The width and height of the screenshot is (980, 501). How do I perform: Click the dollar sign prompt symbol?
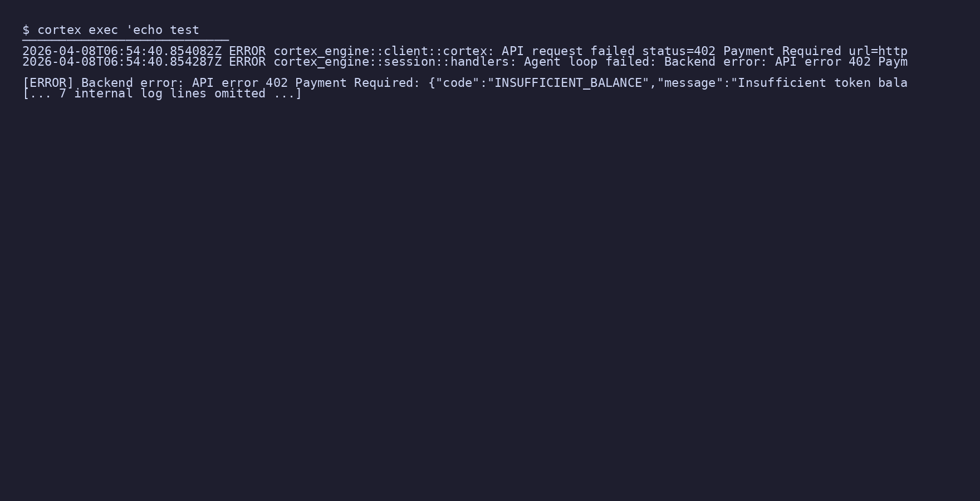(x=26, y=30)
